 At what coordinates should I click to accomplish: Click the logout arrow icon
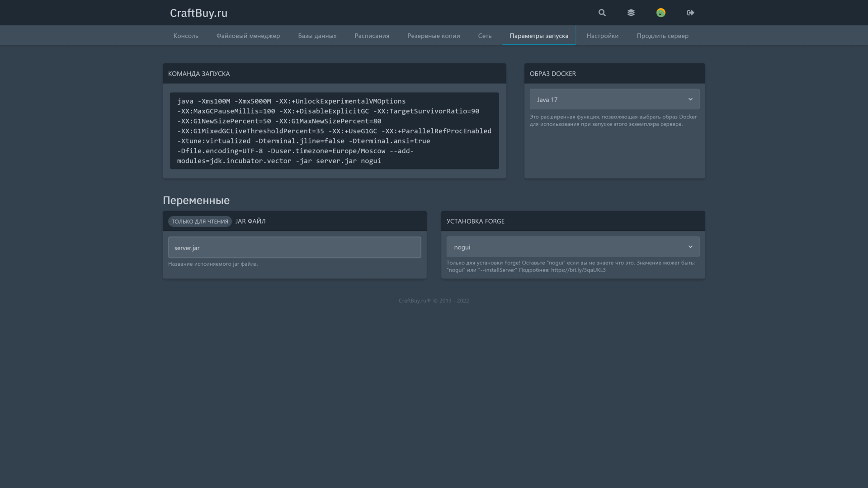[x=690, y=13]
